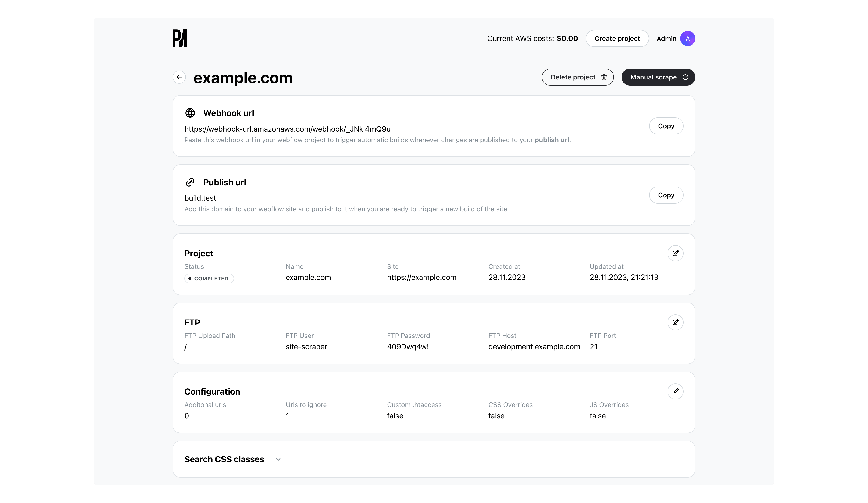Click the webhook URL text
868x503 pixels.
click(287, 129)
